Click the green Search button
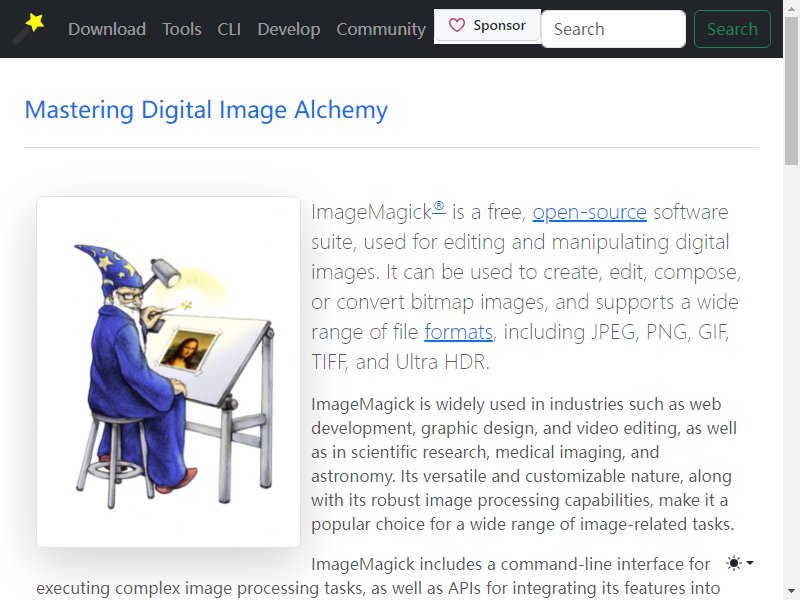Viewport: 800px width, 600px height. pos(732,29)
